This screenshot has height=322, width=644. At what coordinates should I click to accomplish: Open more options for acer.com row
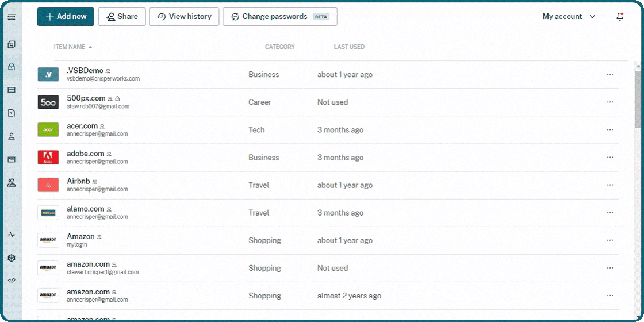tap(610, 130)
